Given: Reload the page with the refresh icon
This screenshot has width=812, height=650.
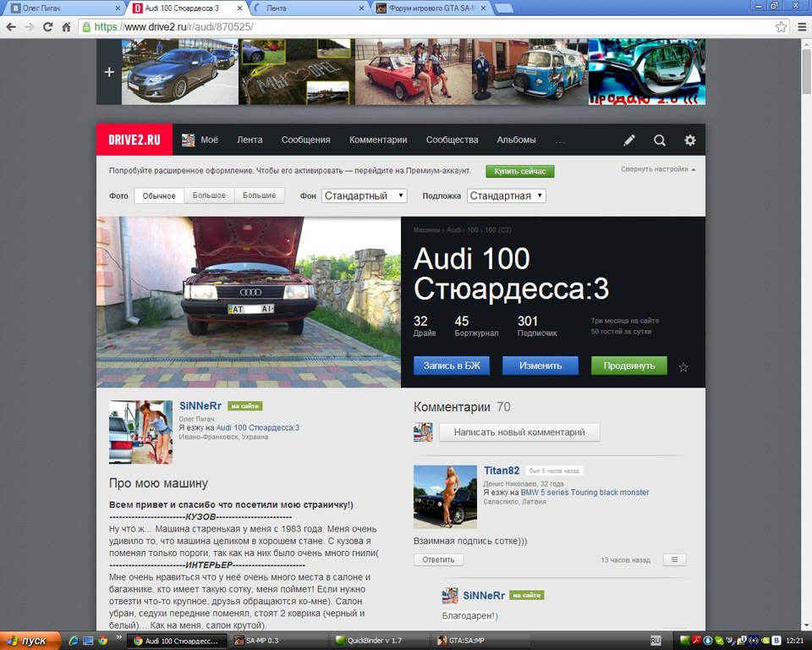Looking at the screenshot, I should click(47, 27).
